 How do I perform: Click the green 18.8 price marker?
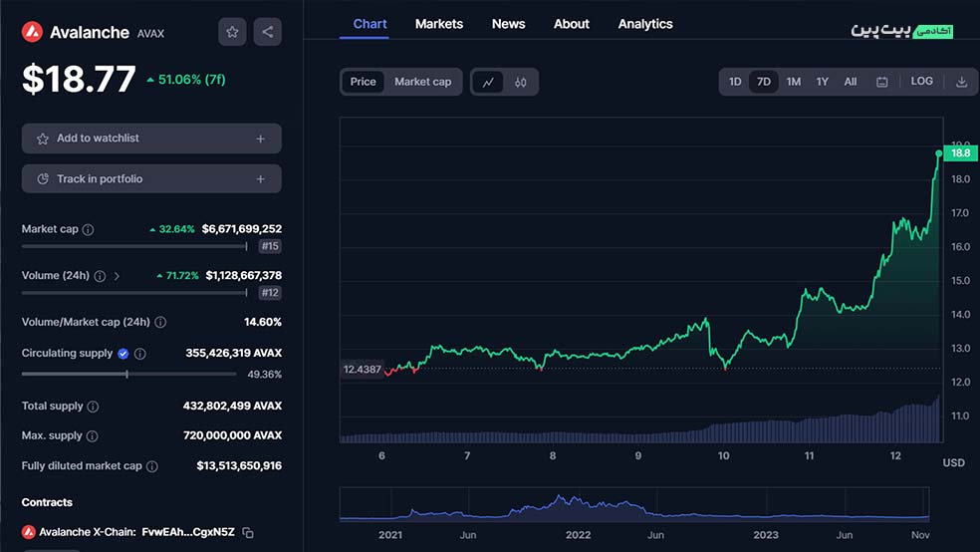(x=961, y=153)
